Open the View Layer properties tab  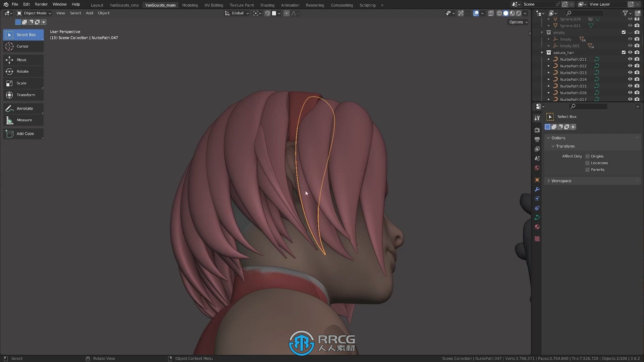(537, 149)
